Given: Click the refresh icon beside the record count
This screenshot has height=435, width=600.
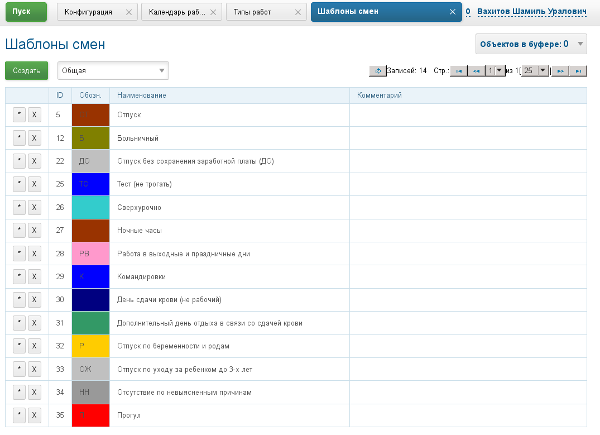Looking at the screenshot, I should 377,71.
